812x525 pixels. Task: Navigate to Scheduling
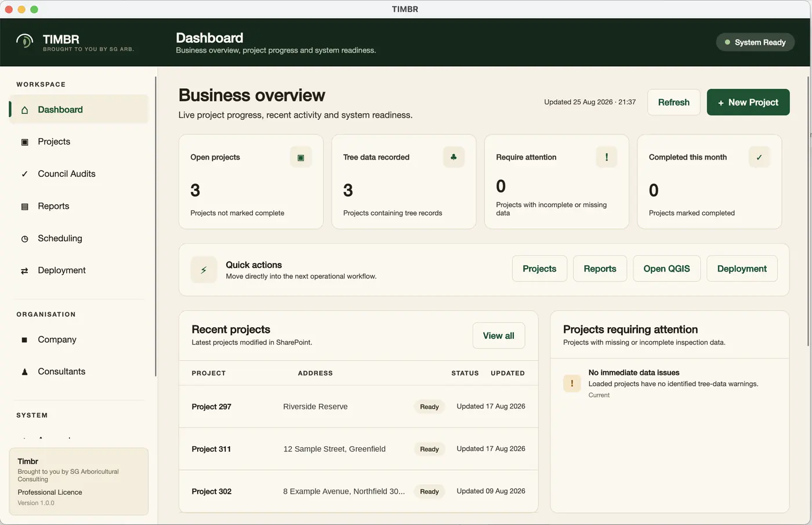[79, 238]
